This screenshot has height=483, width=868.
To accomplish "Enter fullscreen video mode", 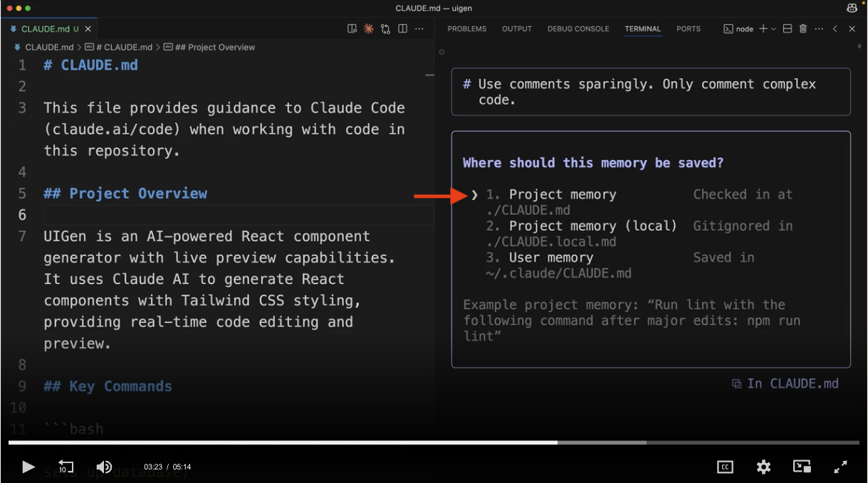I will (840, 467).
